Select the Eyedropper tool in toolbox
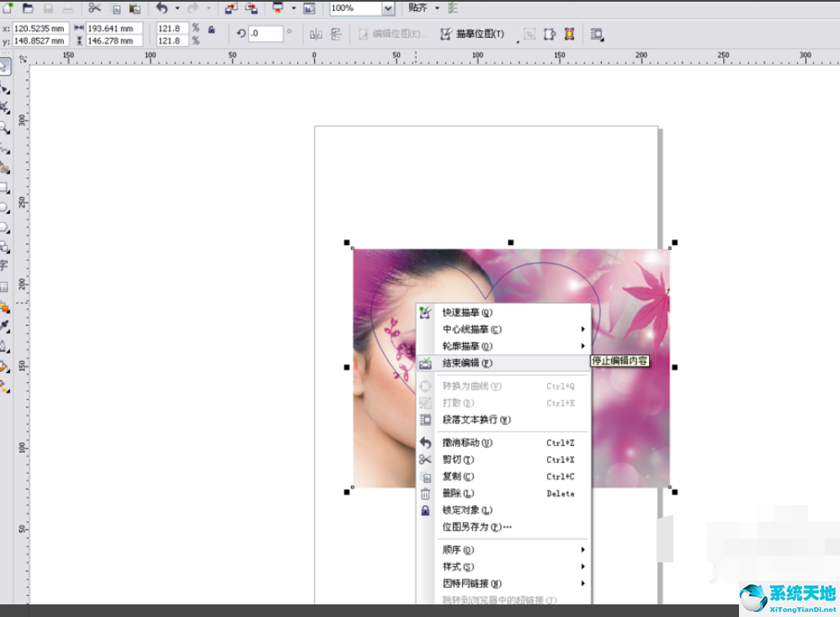The height and width of the screenshot is (617, 840). click(4, 326)
